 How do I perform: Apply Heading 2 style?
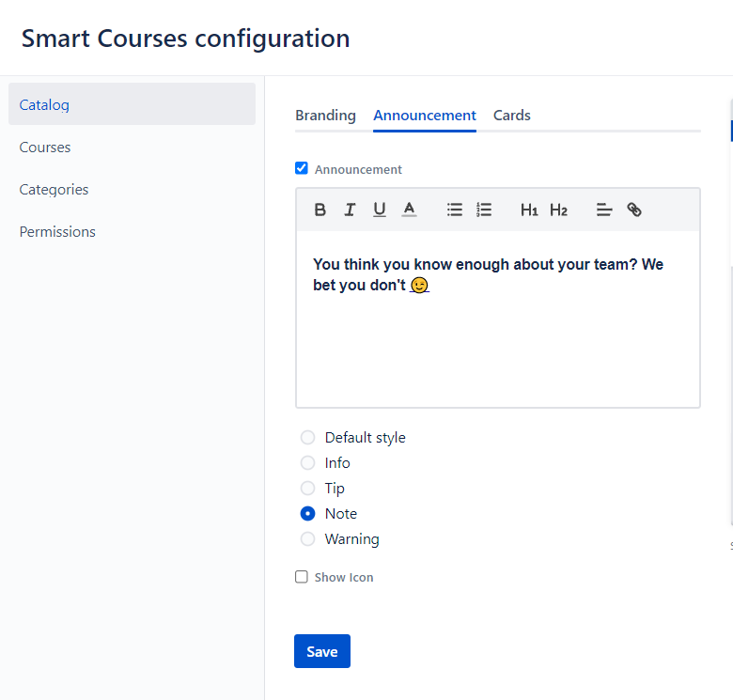click(559, 210)
